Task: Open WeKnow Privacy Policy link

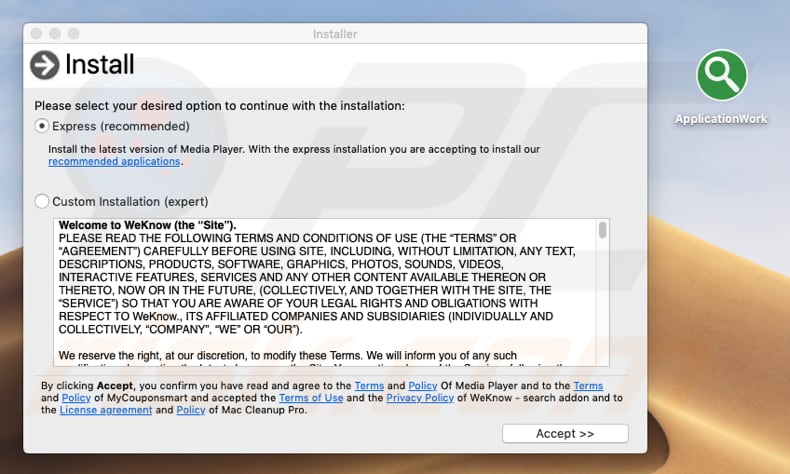Action: [420, 397]
